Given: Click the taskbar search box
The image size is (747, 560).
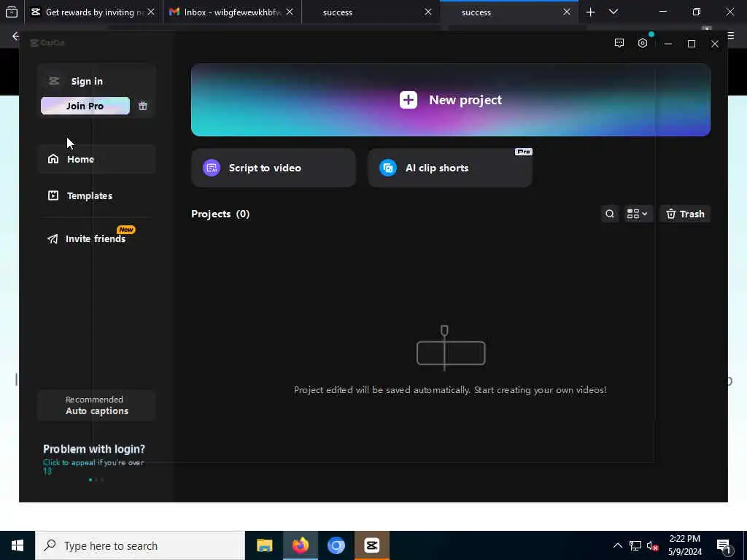Looking at the screenshot, I should coord(140,545).
